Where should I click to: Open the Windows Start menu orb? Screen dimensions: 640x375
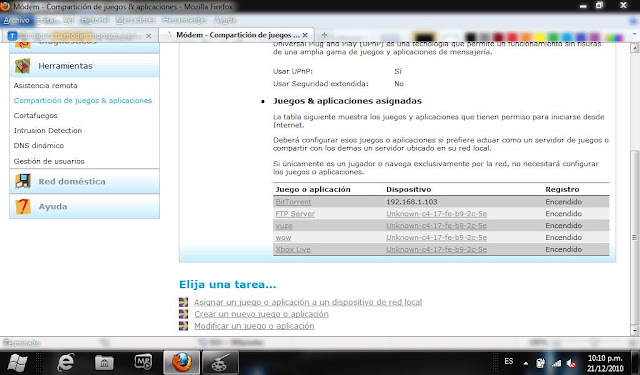pos(17,362)
